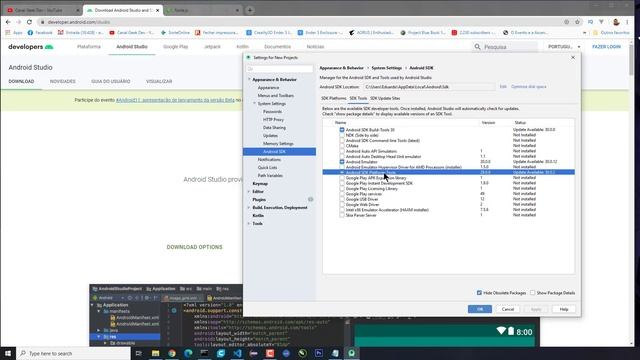The width and height of the screenshot is (640, 360).
Task: Click the Cancel button in settings dialog
Action: (x=508, y=309)
